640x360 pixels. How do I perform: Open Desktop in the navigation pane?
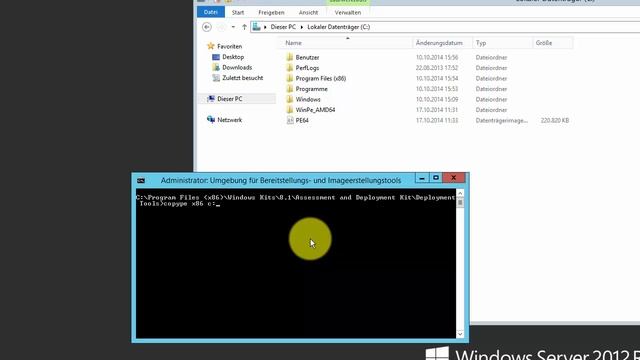point(233,57)
